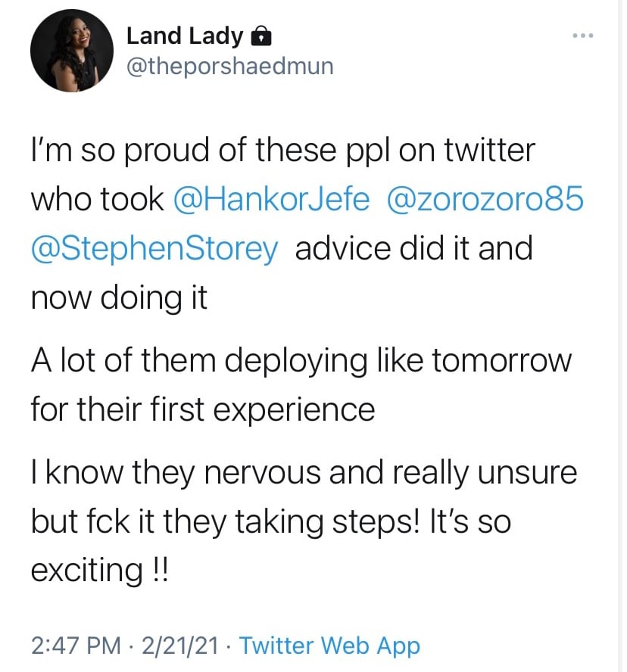Click the protected account lock icon
Screen dimensions: 627x672
[260, 36]
